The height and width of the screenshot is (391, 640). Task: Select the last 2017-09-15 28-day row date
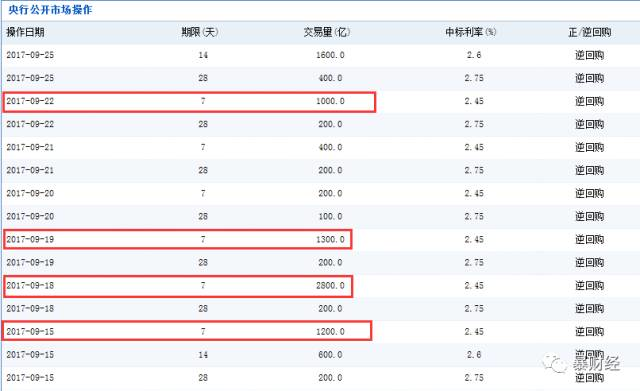(x=30, y=378)
